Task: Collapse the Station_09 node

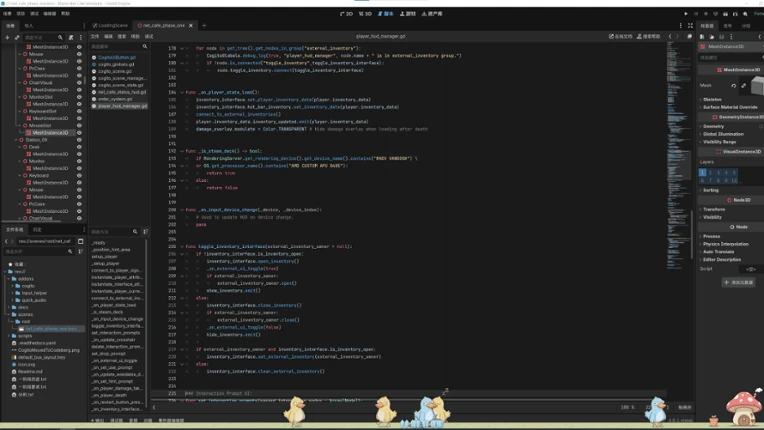Action: click(x=16, y=140)
